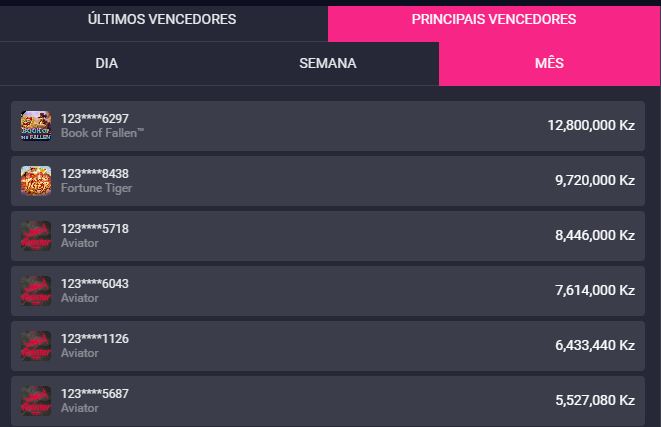661x427 pixels.
Task: Open the Fortune Tiger game name link
Action: click(x=97, y=188)
